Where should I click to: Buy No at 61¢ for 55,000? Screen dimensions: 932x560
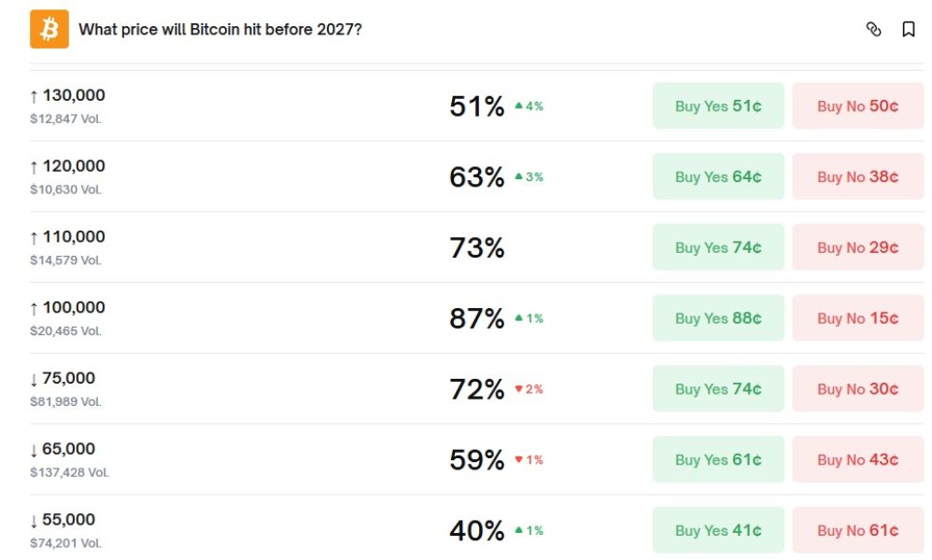click(x=857, y=529)
